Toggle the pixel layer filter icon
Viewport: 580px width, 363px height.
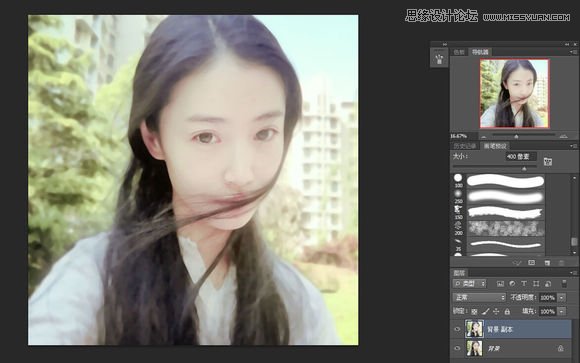click(x=500, y=284)
